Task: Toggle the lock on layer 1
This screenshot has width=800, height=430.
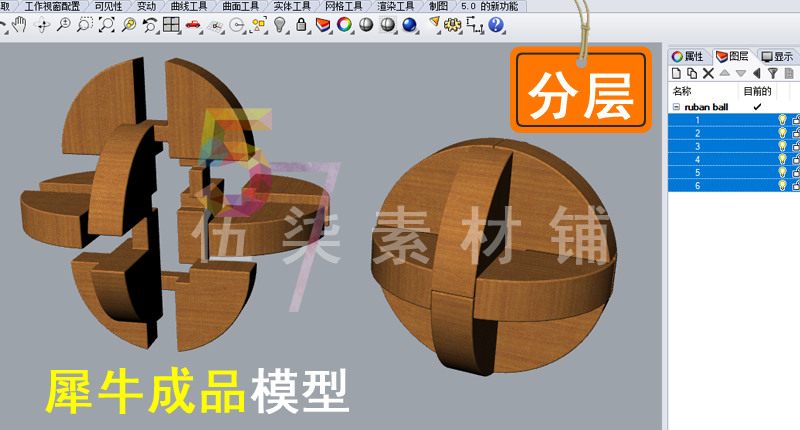Action: tap(796, 120)
